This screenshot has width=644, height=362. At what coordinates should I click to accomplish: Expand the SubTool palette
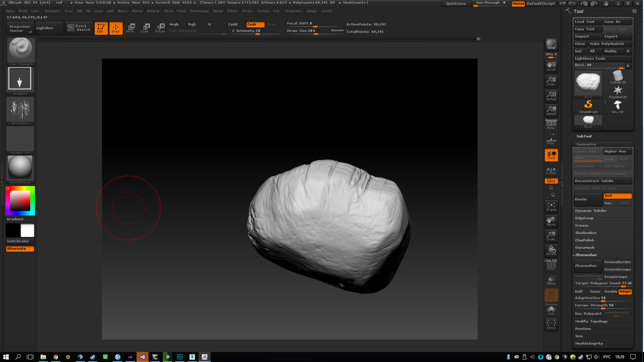pyautogui.click(x=584, y=136)
